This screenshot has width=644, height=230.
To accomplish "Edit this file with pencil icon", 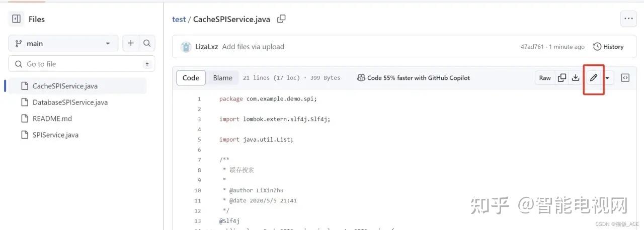I will tap(594, 78).
